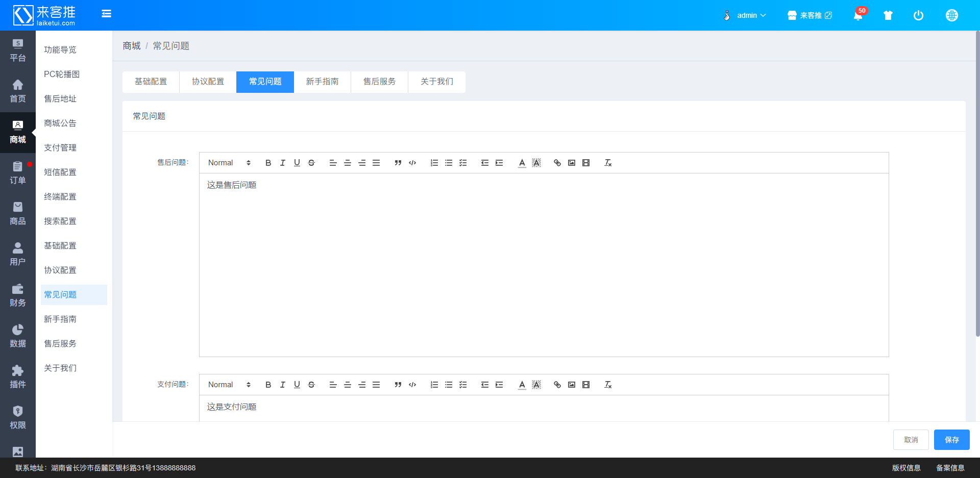
Task: Open background color picker in 售后问题 editor
Action: coord(536,163)
